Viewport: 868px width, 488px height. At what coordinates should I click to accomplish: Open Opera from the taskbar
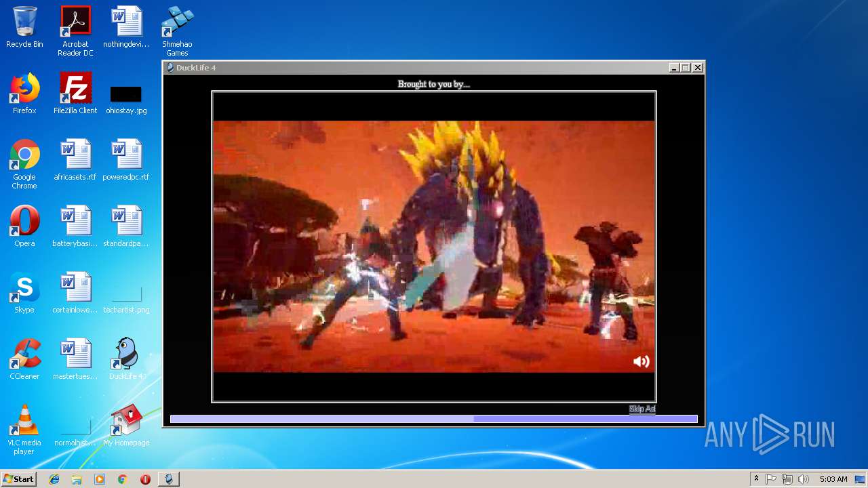pyautogui.click(x=145, y=479)
